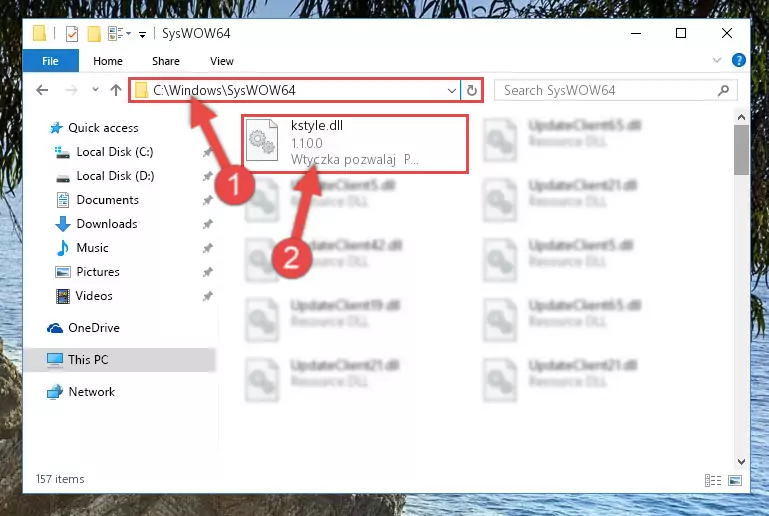Open the File menu
769x516 pixels.
pyautogui.click(x=51, y=61)
